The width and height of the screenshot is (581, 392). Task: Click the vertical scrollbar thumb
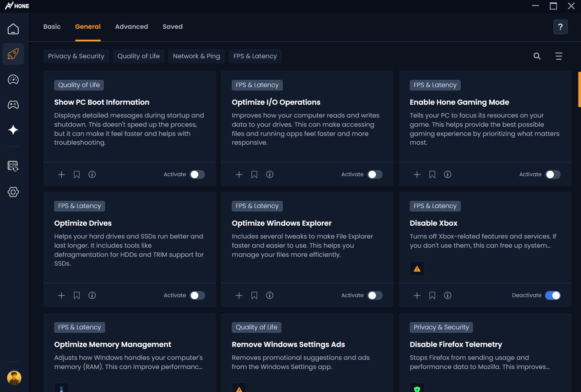point(579,89)
